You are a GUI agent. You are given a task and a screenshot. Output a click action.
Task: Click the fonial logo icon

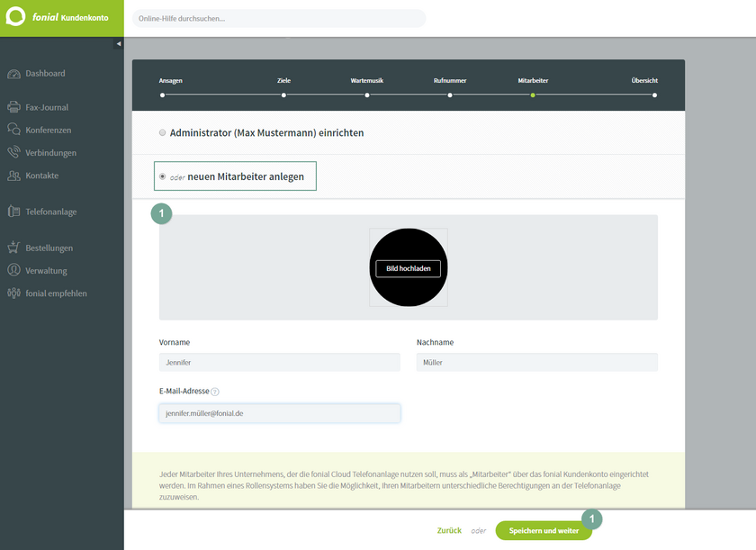pos(16,17)
